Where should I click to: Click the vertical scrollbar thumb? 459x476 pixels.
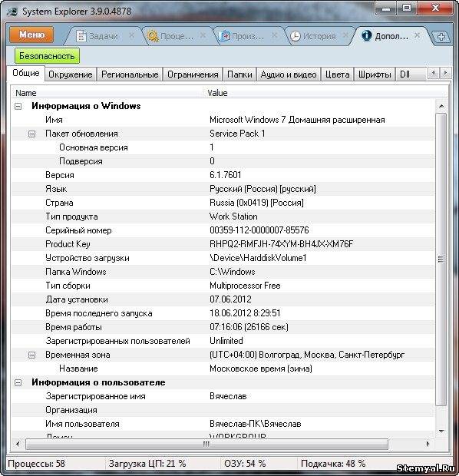441,259
